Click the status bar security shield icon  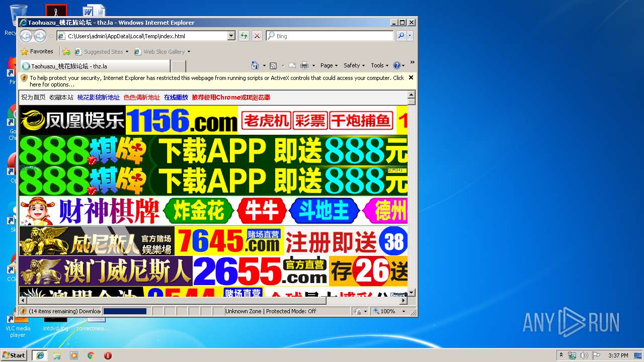pyautogui.click(x=23, y=311)
